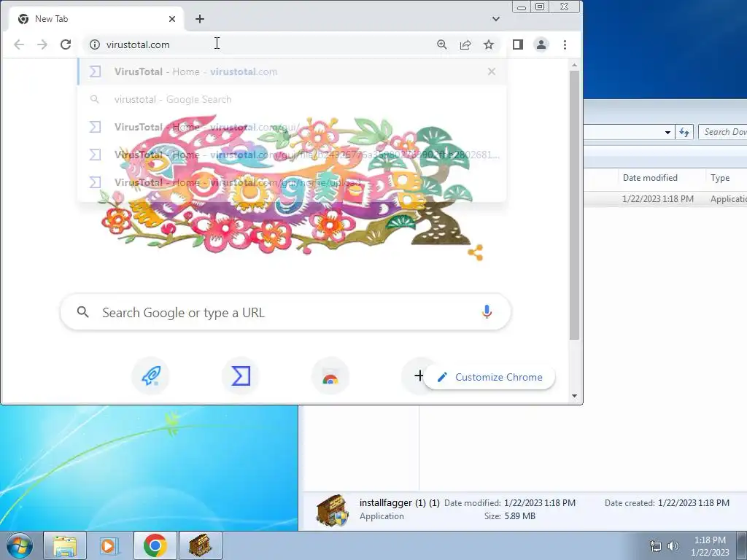Choose virustotal Google Search suggestion

point(292,99)
